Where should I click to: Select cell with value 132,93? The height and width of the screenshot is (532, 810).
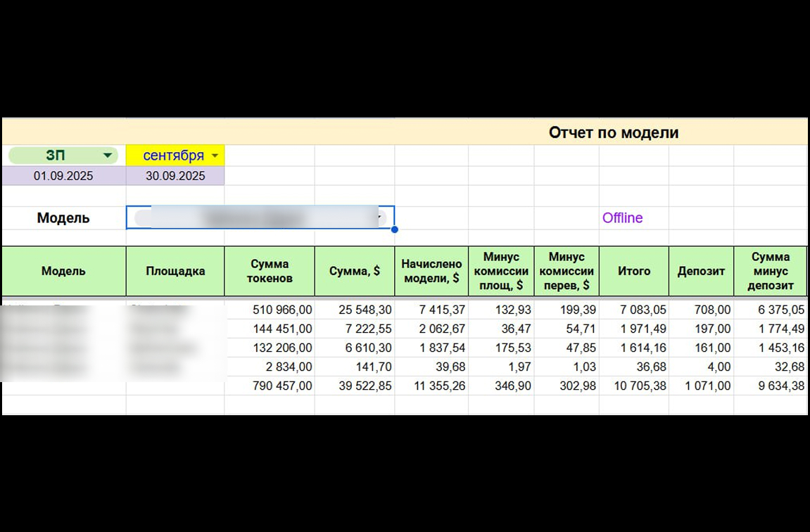[501, 310]
